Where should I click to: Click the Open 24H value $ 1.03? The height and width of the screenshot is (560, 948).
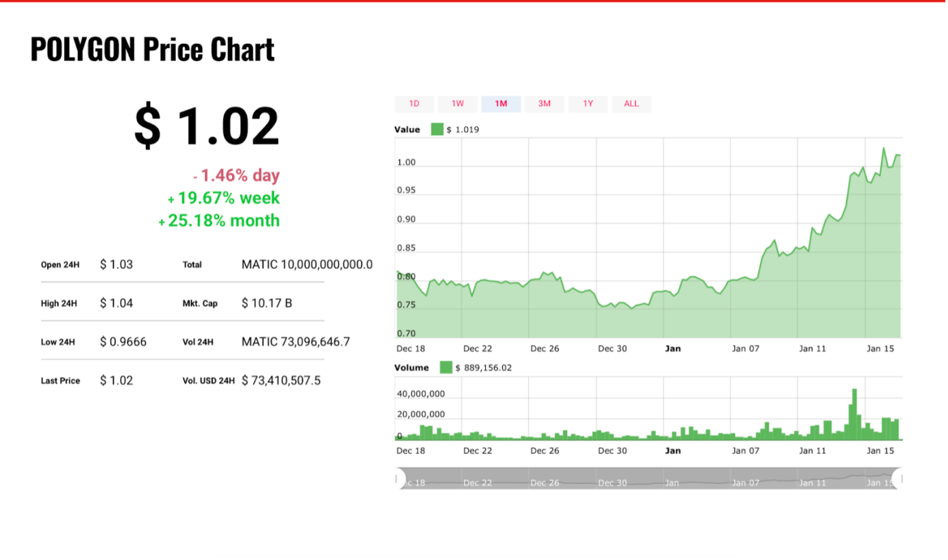coord(116,264)
